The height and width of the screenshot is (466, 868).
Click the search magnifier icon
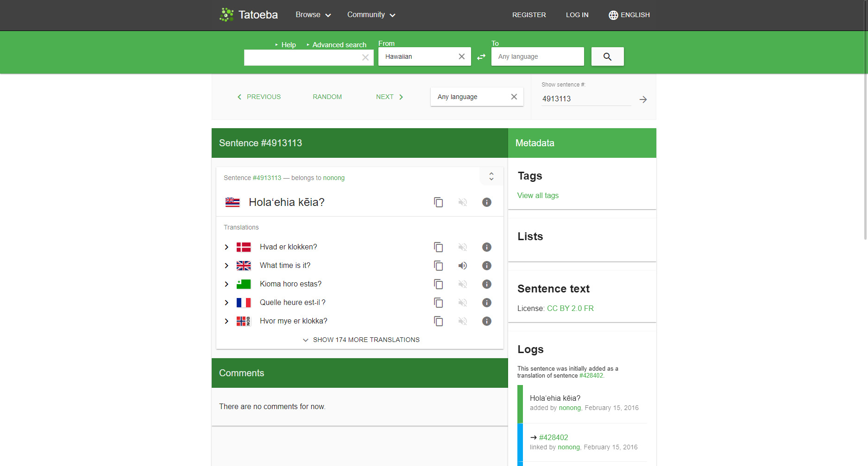pos(607,56)
